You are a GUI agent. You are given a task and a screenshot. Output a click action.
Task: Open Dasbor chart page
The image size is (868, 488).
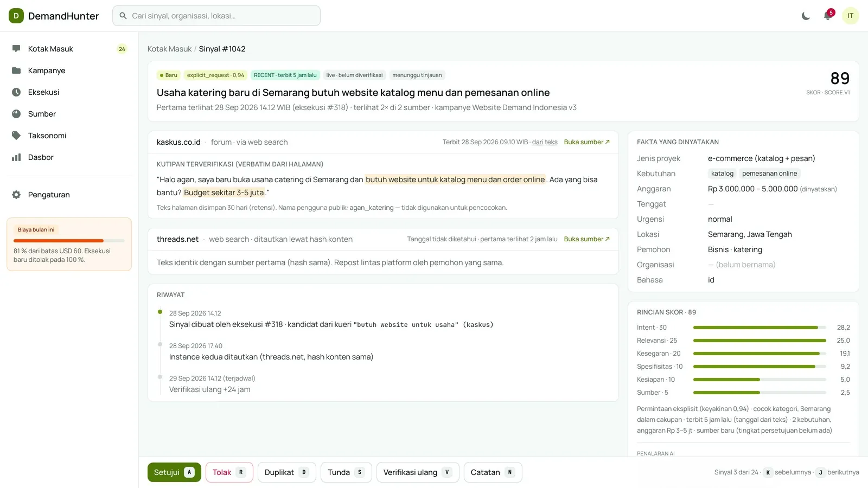[x=69, y=157]
